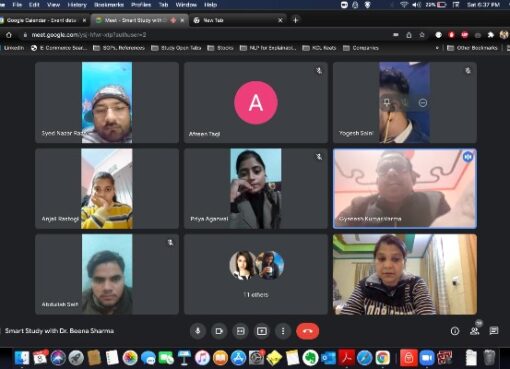
Task: Toggle the microphone in Meet controls
Action: [x=198, y=331]
